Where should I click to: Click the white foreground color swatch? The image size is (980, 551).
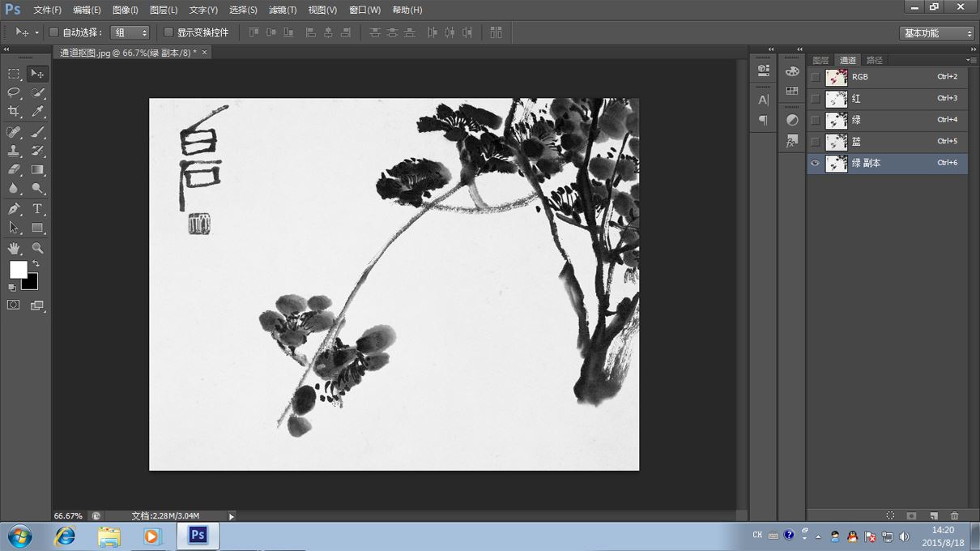click(x=17, y=268)
